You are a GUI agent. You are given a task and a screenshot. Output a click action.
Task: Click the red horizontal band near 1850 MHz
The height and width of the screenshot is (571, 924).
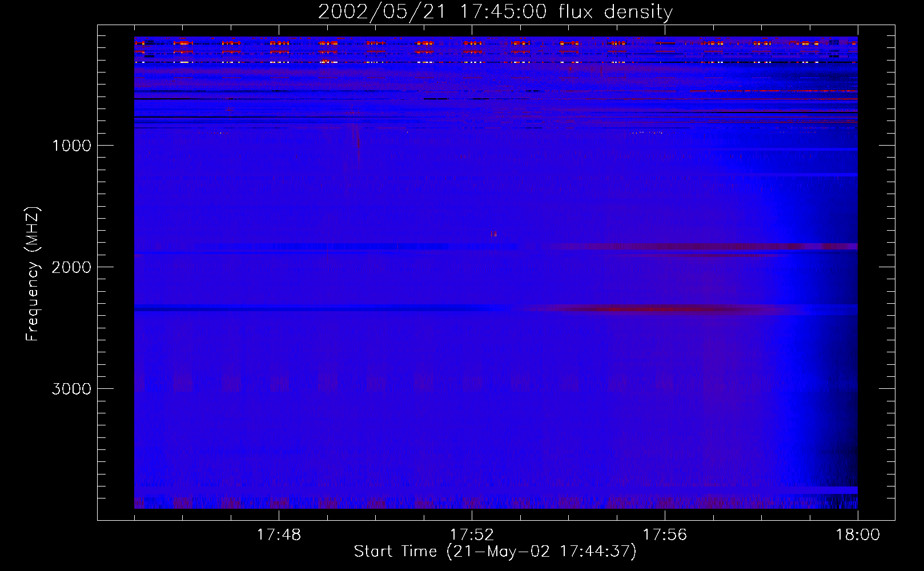pos(702,247)
